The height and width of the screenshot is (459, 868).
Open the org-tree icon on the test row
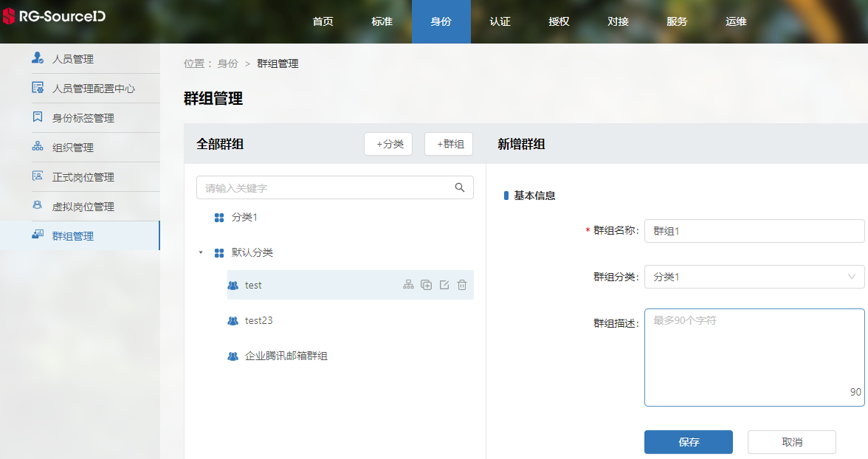point(409,285)
